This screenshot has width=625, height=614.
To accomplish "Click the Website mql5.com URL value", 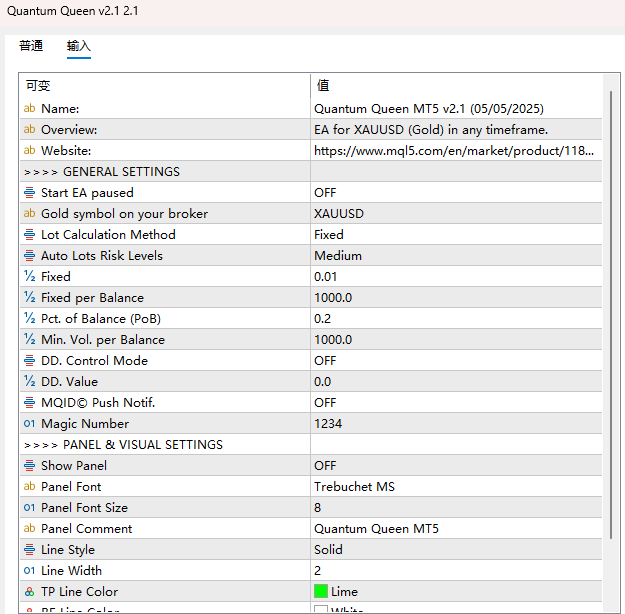I will click(x=456, y=150).
